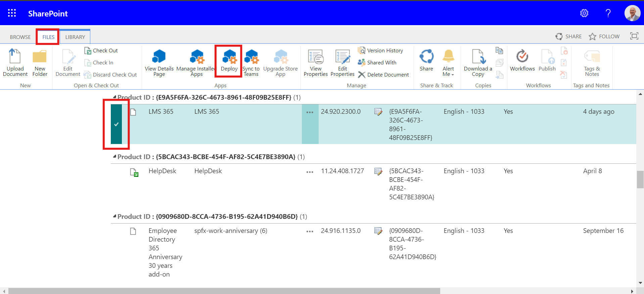Click the HelpDesk file type icon
The image size is (644, 294).
(134, 173)
